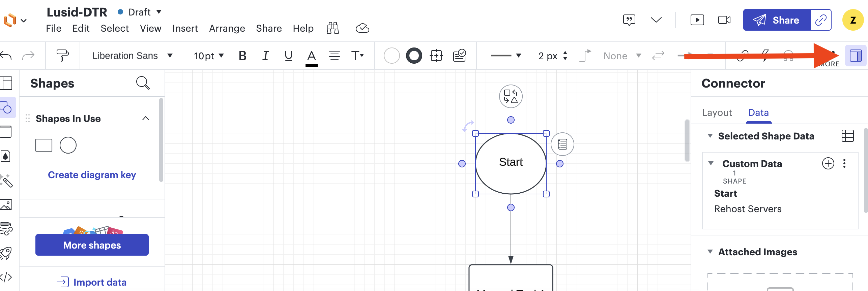This screenshot has width=868, height=291.
Task: Open the File menu
Action: click(54, 28)
